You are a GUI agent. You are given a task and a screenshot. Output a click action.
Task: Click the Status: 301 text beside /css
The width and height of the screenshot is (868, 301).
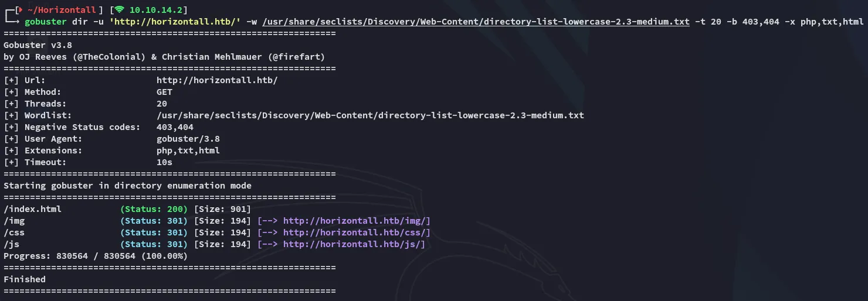pos(154,232)
